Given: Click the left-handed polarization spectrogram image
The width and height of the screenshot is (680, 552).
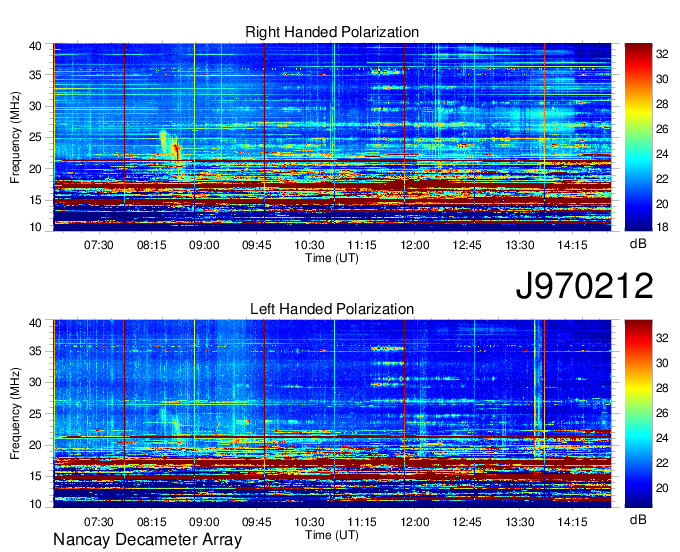Looking at the screenshot, I should (332, 414).
